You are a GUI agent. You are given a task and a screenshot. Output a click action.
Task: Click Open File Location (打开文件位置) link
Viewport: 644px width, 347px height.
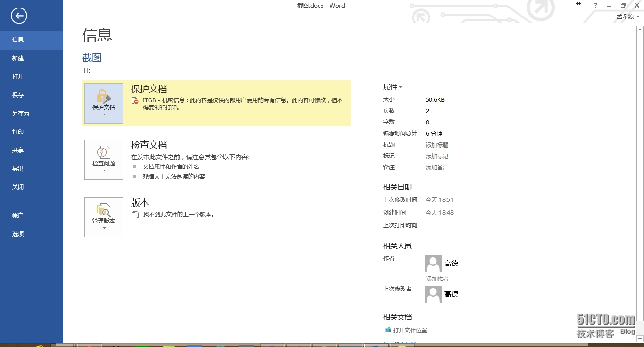[x=410, y=330]
